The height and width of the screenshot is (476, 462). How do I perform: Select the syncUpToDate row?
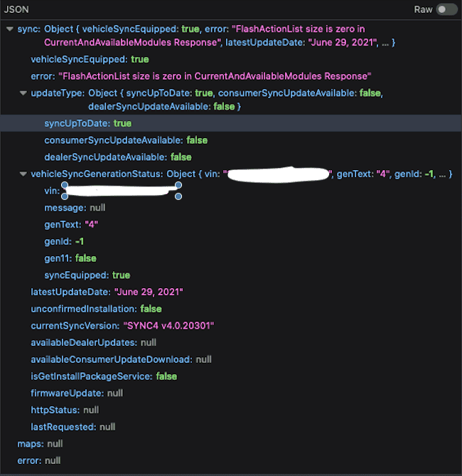88,123
